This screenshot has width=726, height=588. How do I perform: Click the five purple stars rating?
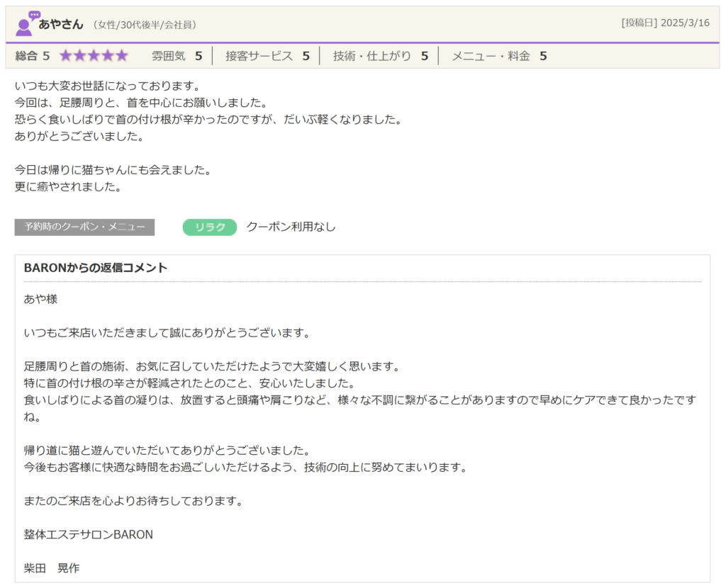point(93,56)
